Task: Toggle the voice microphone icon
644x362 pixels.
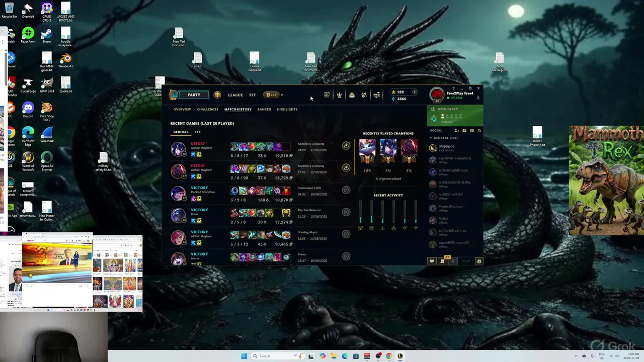Action: 453,261
